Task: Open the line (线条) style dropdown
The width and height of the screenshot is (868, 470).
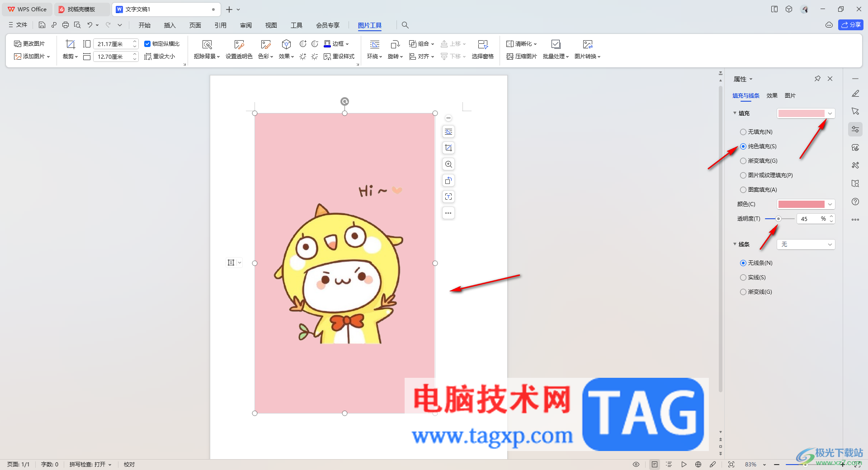Action: 806,244
